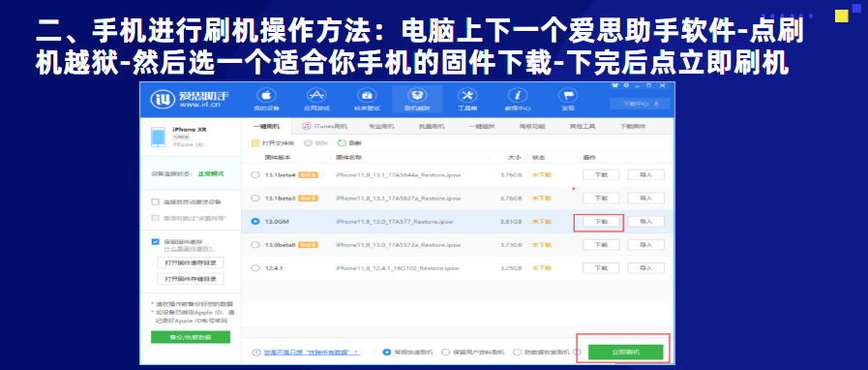Enable 连接后自动激活设备 checkbox

[156, 202]
